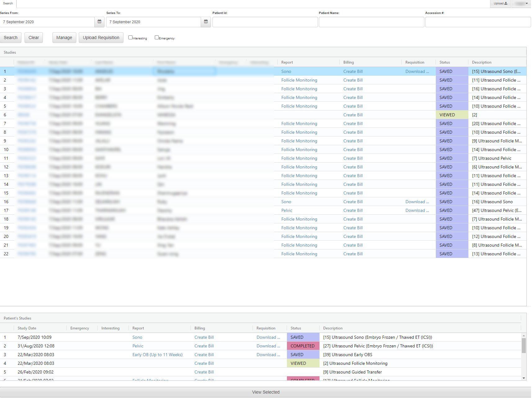Screen dimensions: 532x398
Task: Sort studies by the Description column header
Action: [x=482, y=62]
